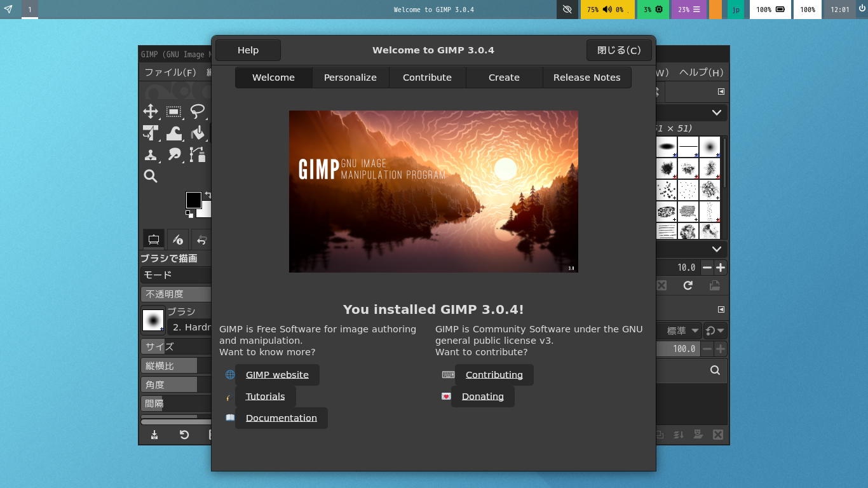Viewport: 868px width, 488px height.
Task: Click the power icon in top bar
Action: [x=862, y=10]
